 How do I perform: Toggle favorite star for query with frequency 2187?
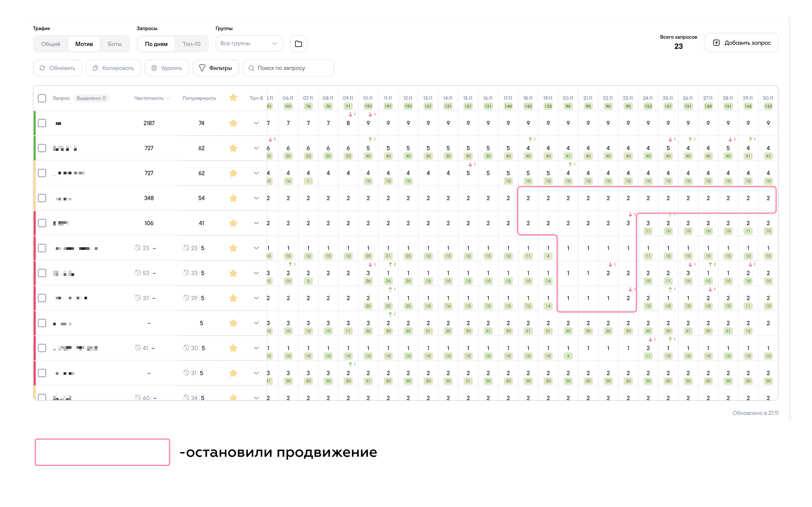click(x=233, y=123)
